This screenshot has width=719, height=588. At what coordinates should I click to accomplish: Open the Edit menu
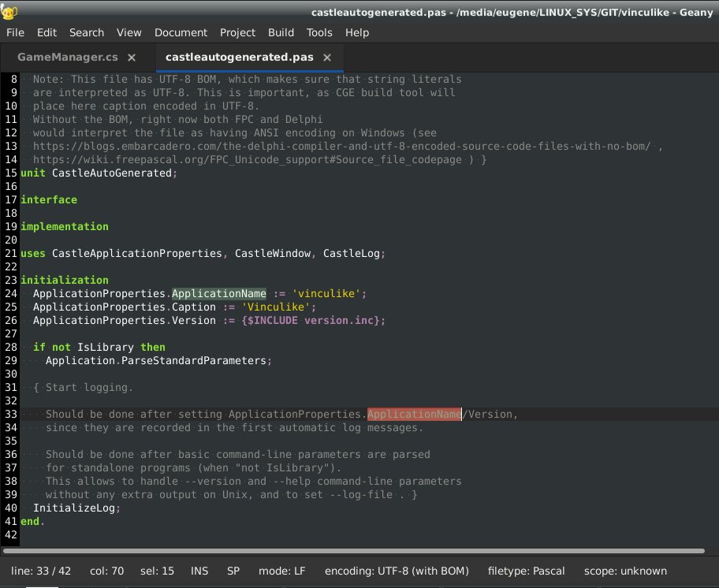tap(47, 32)
